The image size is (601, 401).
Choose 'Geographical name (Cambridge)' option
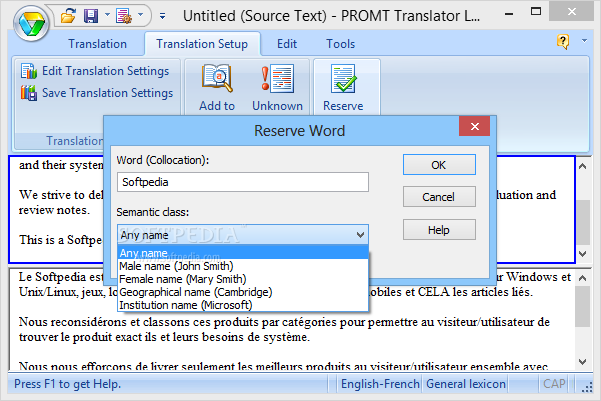(243, 292)
